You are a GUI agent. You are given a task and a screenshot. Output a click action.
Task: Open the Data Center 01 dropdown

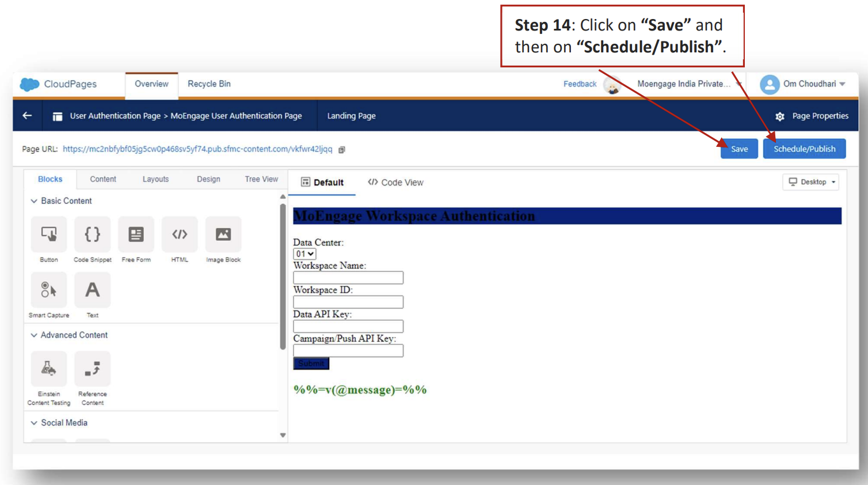304,254
